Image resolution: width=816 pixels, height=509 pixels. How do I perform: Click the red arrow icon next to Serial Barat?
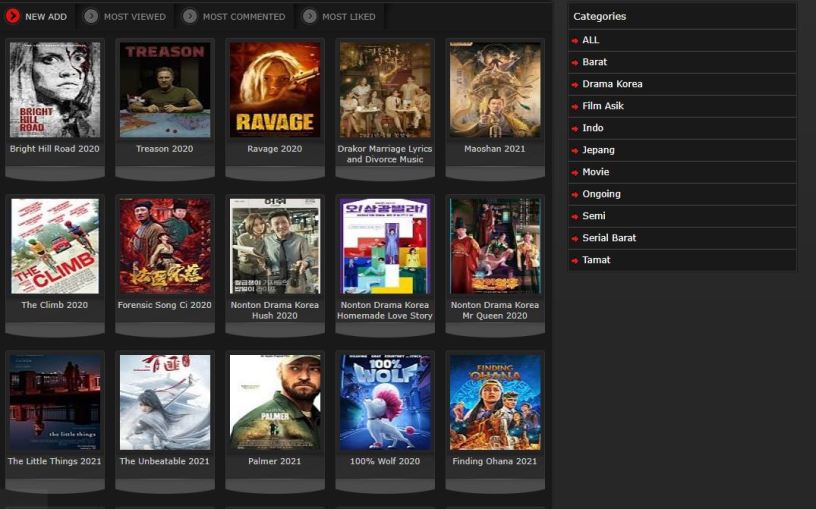point(575,238)
